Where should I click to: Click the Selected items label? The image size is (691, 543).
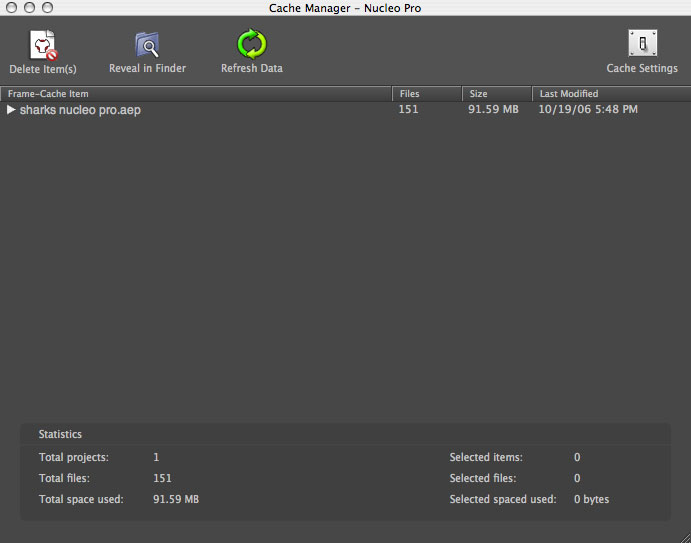[486, 457]
